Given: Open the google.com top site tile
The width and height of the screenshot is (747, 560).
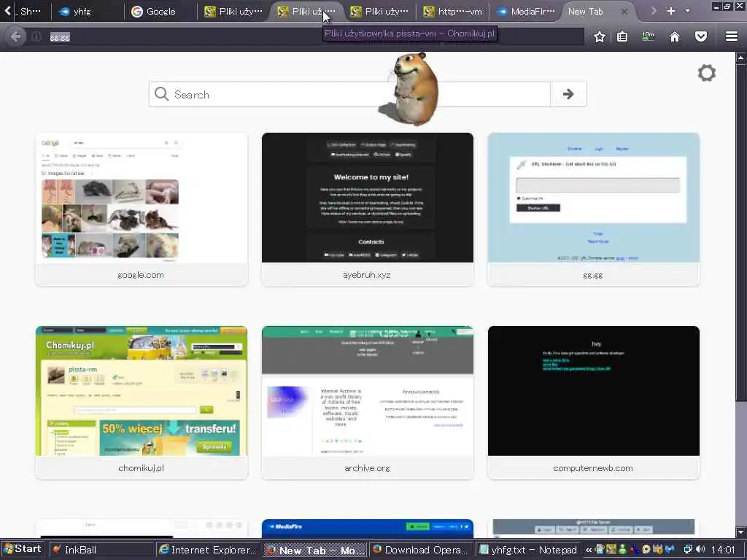Looking at the screenshot, I should pos(142,209).
